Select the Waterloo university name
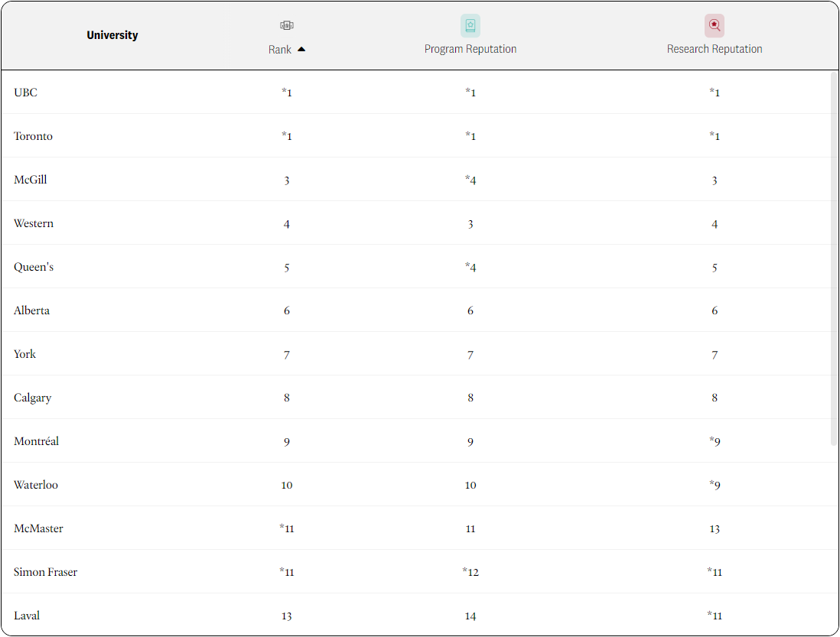 [36, 485]
